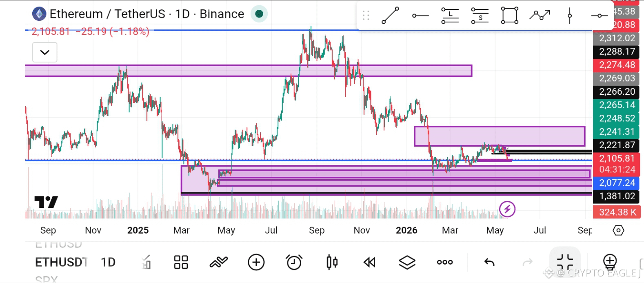Select the long position tool

(450, 16)
